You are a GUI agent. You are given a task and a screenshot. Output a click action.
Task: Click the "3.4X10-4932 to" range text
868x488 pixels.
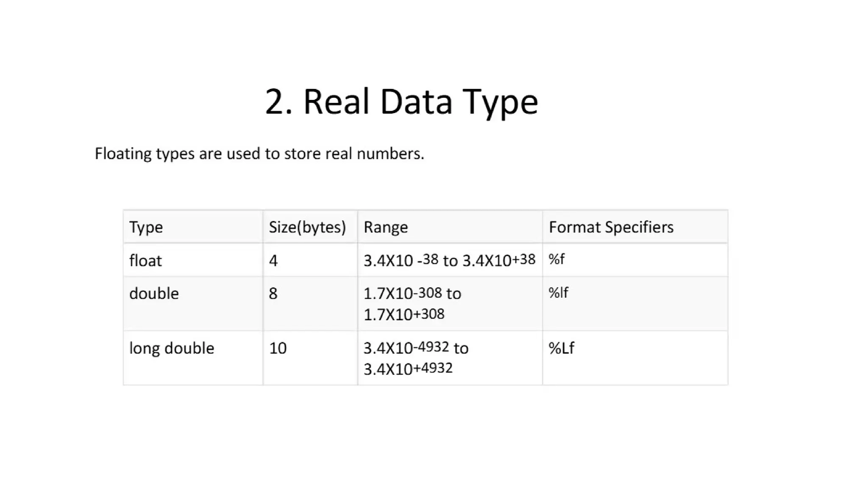coord(416,348)
